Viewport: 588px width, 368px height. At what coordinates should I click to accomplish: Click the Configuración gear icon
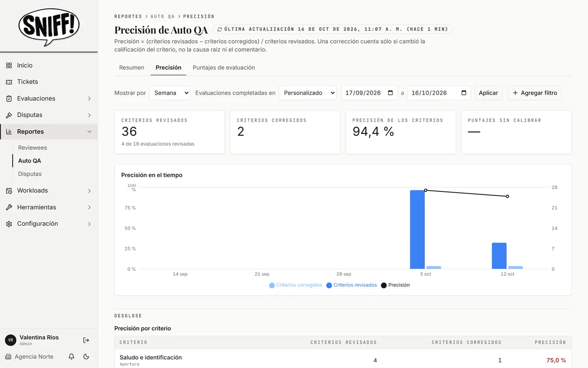[9, 224]
